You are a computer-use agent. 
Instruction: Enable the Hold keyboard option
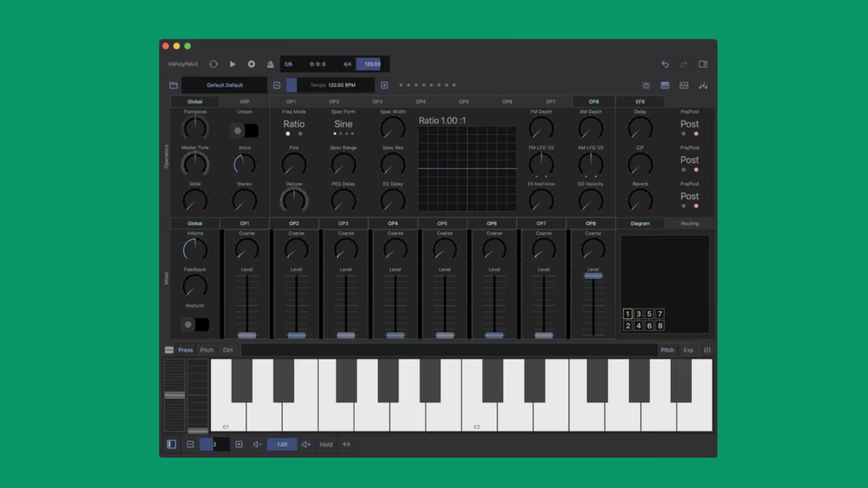click(x=326, y=444)
